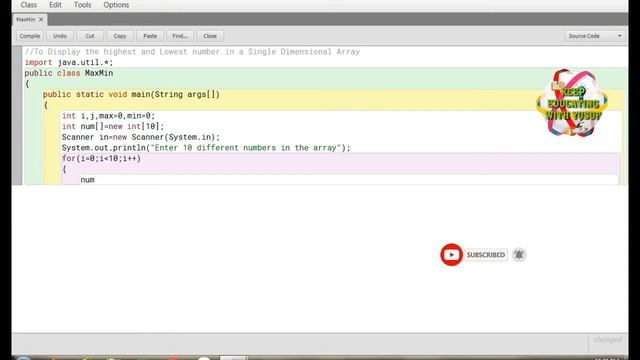Screen dimensions: 640x360
Task: Click the Compile button
Action: (30, 36)
